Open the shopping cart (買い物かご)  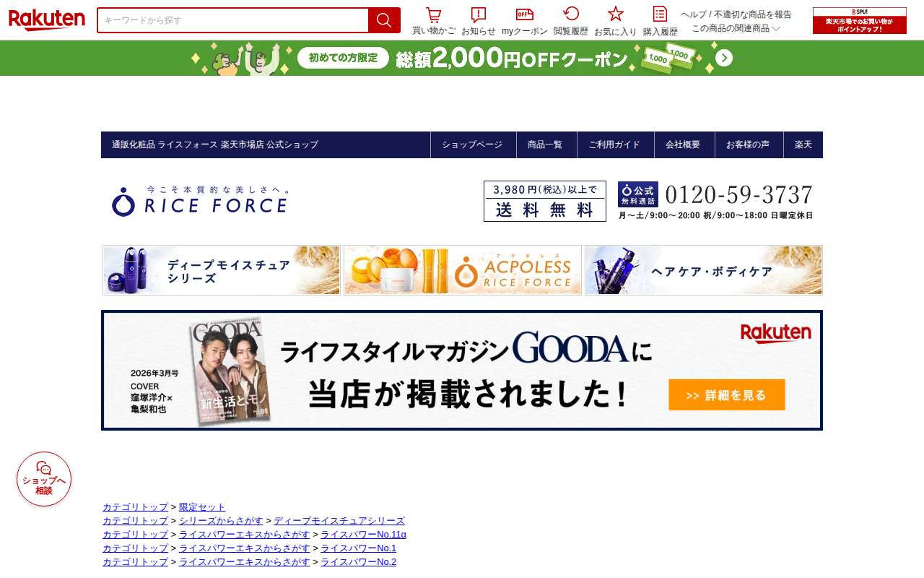pyautogui.click(x=434, y=21)
